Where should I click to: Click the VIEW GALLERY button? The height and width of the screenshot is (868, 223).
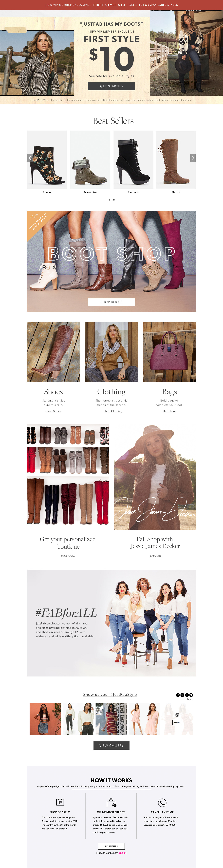coord(111,745)
